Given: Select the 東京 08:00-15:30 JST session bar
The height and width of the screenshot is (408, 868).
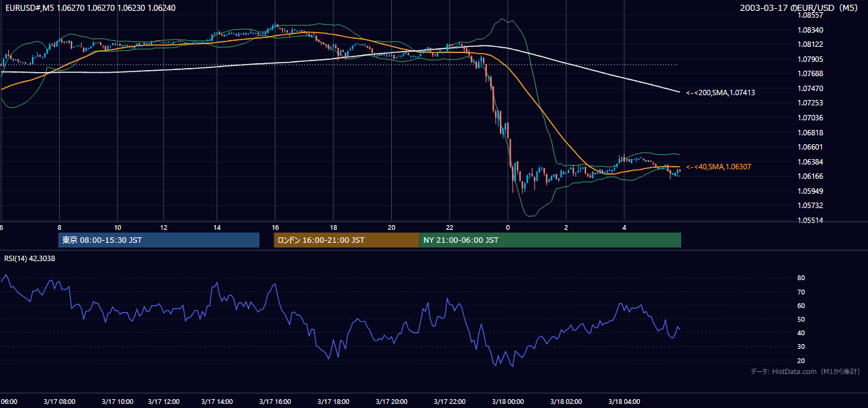Looking at the screenshot, I should pyautogui.click(x=159, y=240).
